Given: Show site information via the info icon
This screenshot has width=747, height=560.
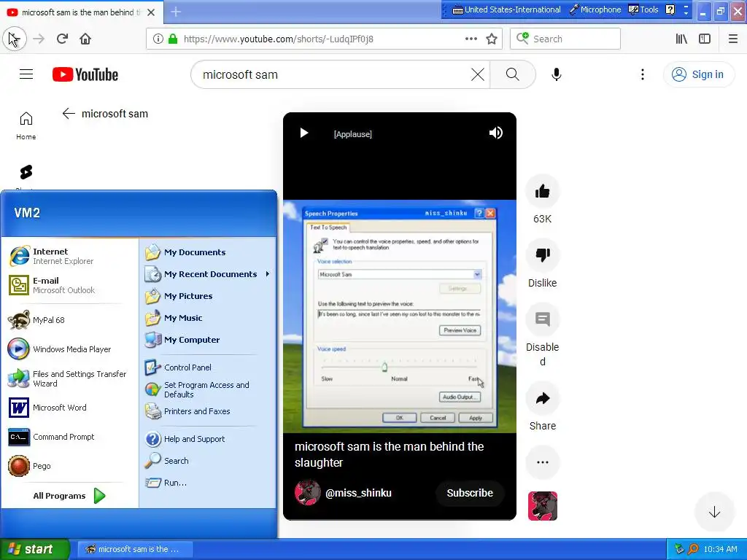Looking at the screenshot, I should (158, 39).
